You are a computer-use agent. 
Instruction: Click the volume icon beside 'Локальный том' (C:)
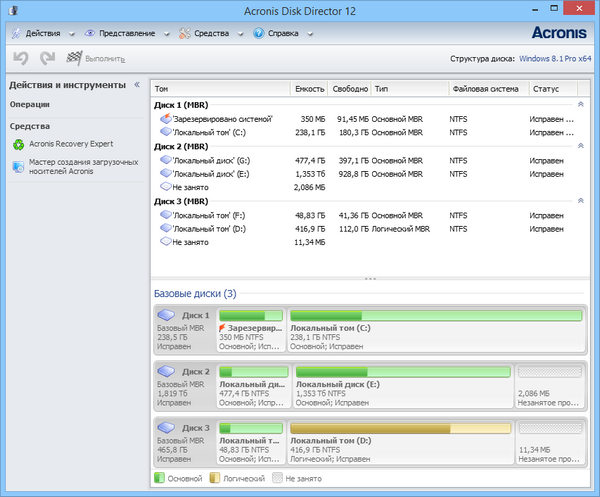click(165, 131)
